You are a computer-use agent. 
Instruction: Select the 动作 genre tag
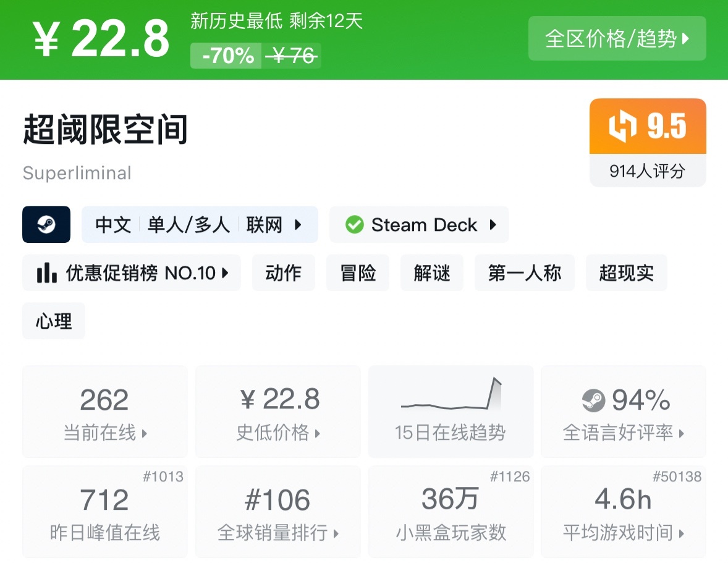coord(284,273)
